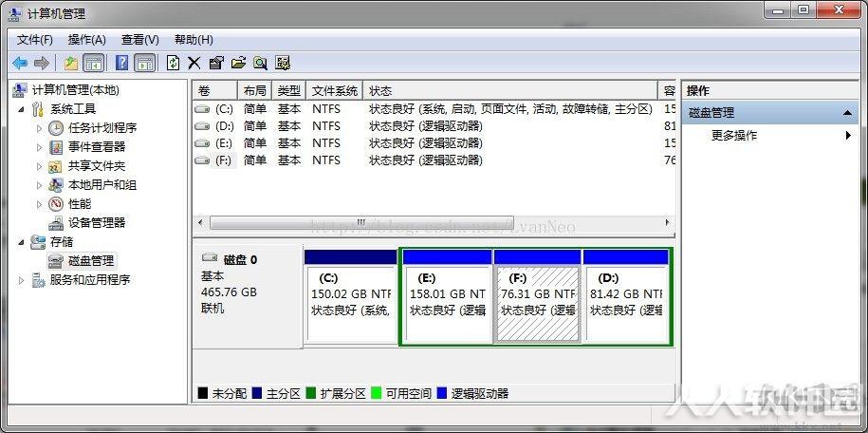Click the (D:) volume drive icon in list
The width and height of the screenshot is (868, 433).
pyautogui.click(x=203, y=126)
